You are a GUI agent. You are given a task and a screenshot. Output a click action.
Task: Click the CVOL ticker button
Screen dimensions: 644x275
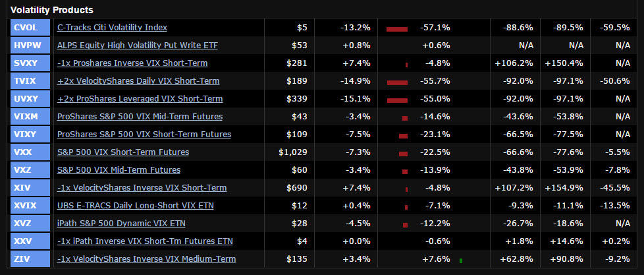click(30, 28)
